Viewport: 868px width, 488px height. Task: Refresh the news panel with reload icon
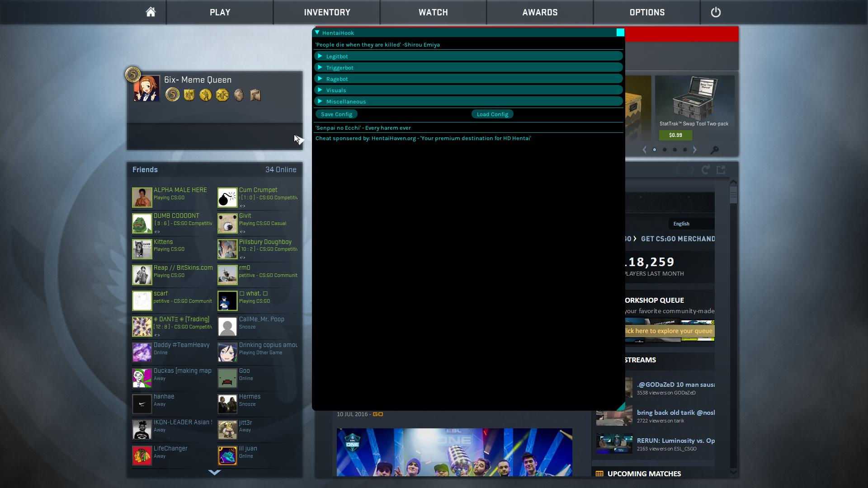[705, 170]
